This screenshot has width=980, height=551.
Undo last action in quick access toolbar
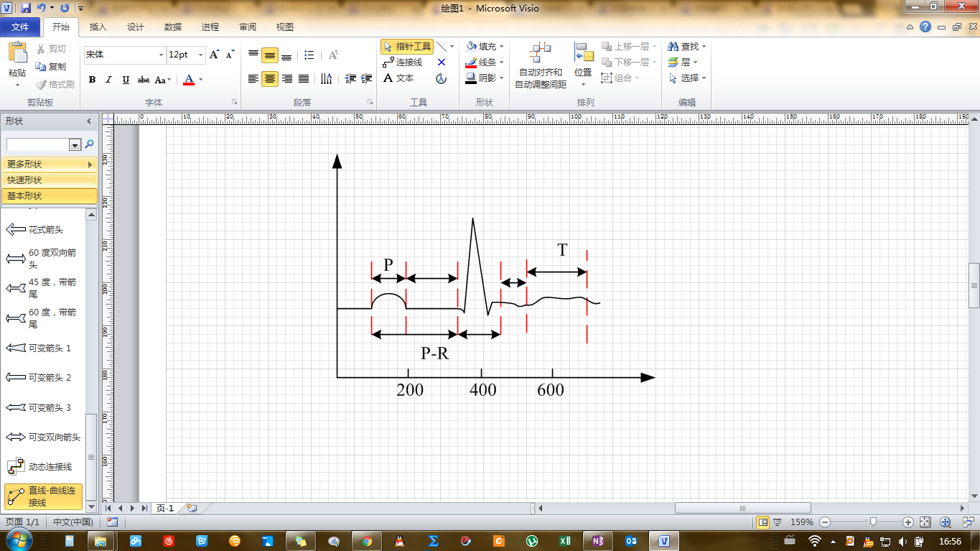(42, 9)
